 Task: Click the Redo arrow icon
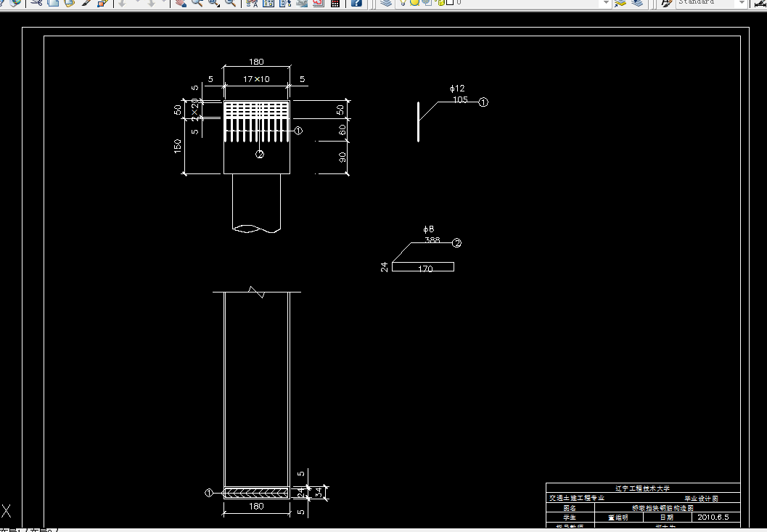tap(151, 3)
